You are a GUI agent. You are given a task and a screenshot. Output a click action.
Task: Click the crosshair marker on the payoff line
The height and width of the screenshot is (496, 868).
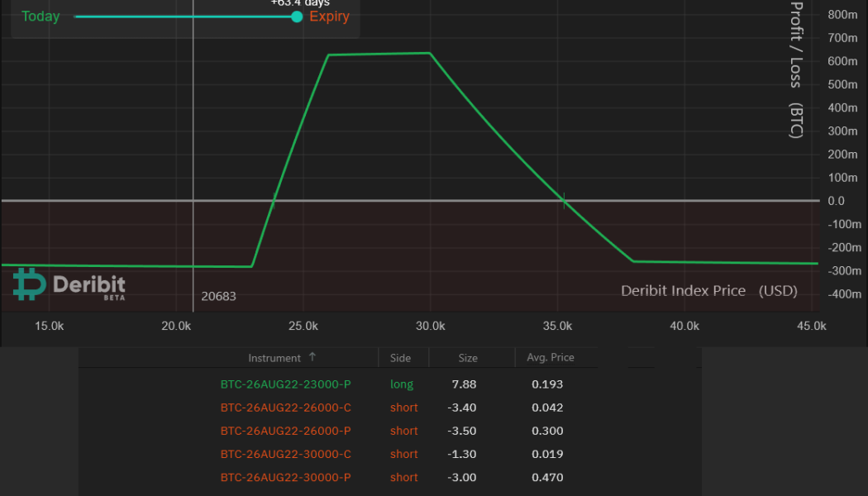[563, 200]
